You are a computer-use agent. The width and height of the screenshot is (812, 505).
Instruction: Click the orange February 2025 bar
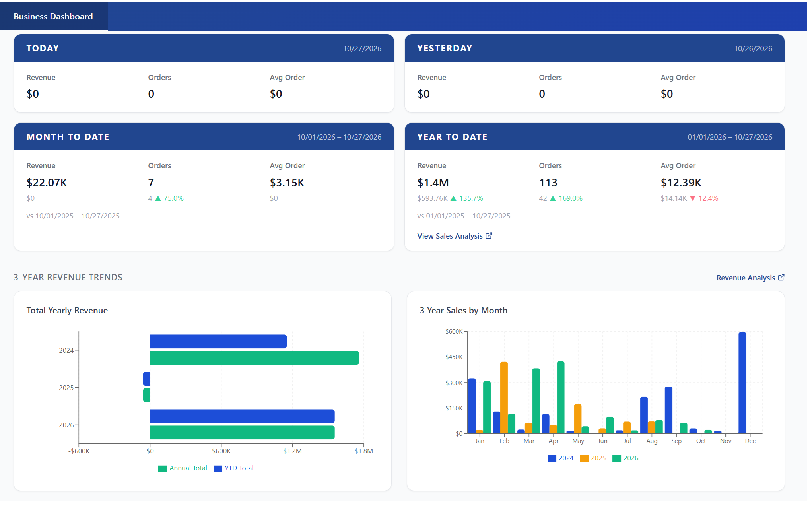point(504,398)
